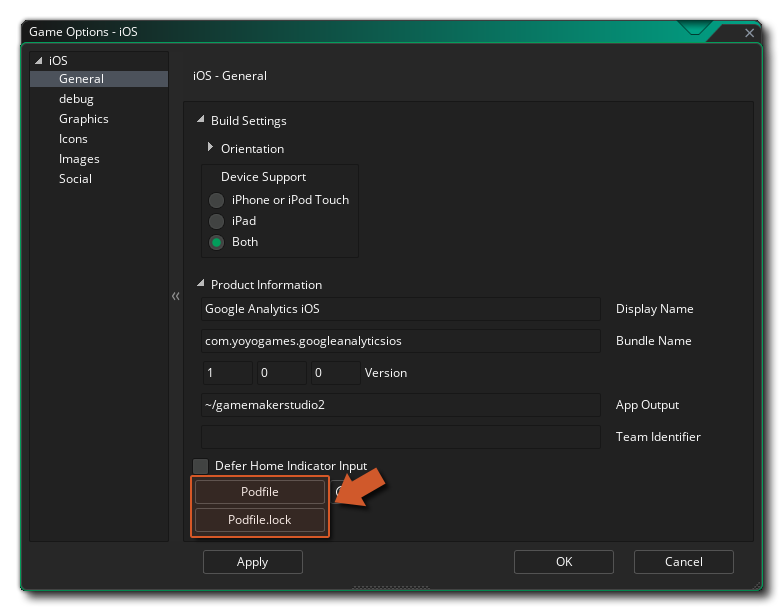Screen dimensions: 783x611
Task: Select the Social settings page
Action: pyautogui.click(x=75, y=179)
